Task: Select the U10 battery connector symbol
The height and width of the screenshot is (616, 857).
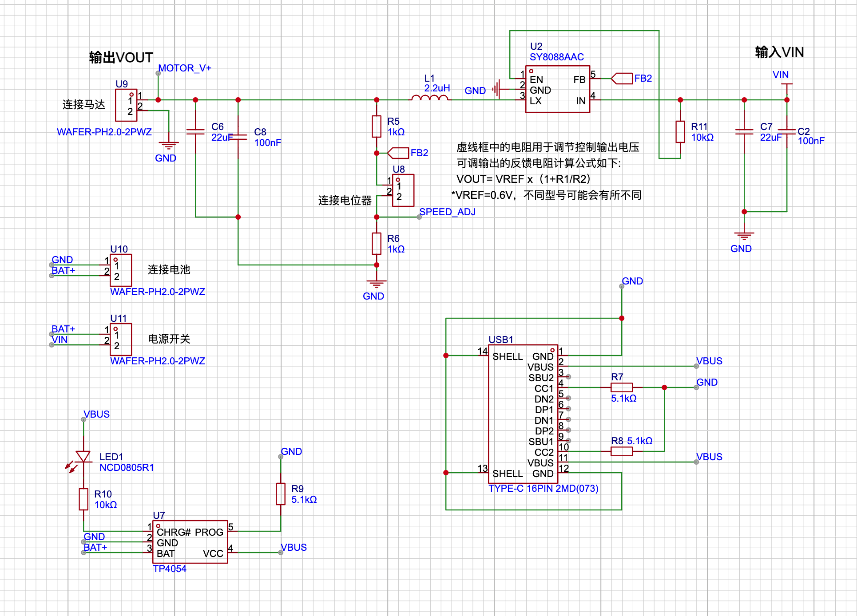Action: [x=121, y=270]
